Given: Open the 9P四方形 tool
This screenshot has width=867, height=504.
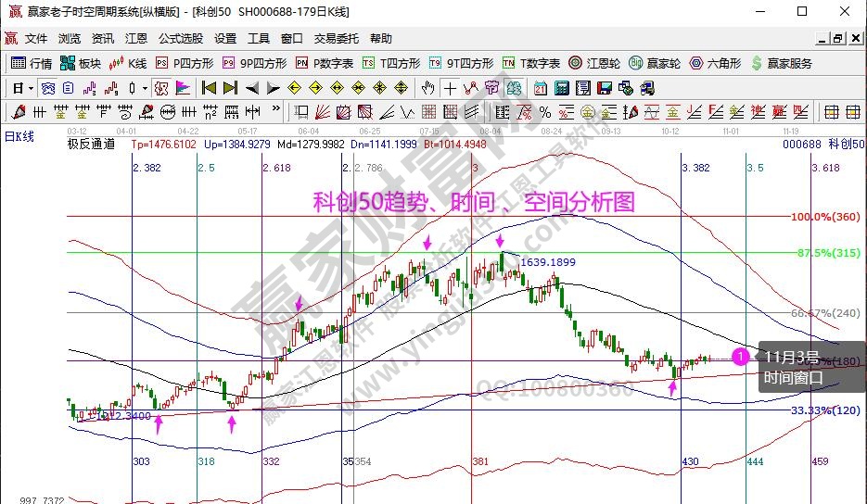Looking at the screenshot, I should point(255,64).
